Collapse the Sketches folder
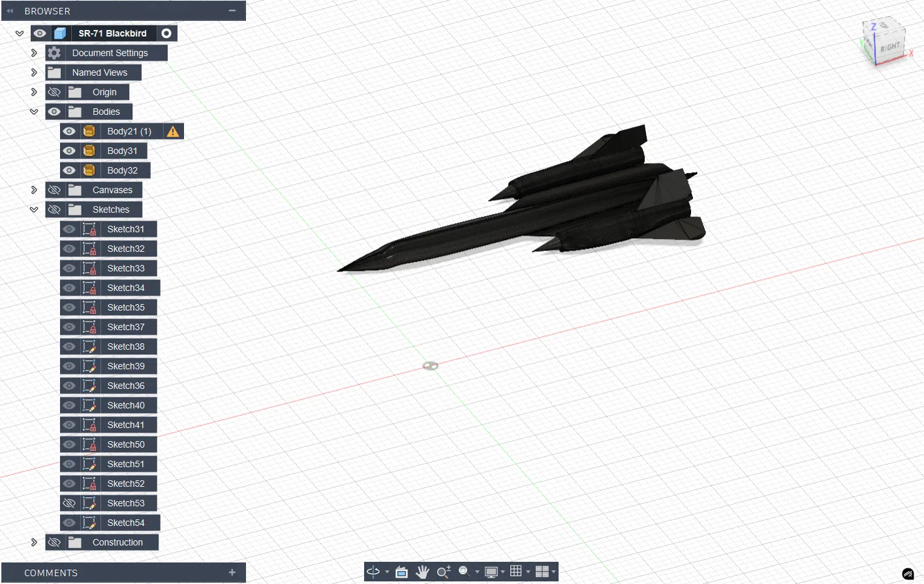Viewport: 924px width, 584px height. (x=34, y=209)
